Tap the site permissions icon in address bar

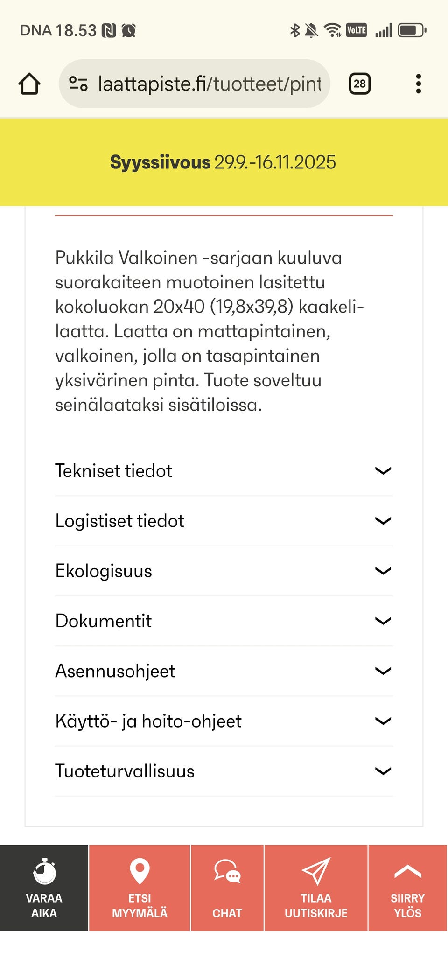click(78, 83)
